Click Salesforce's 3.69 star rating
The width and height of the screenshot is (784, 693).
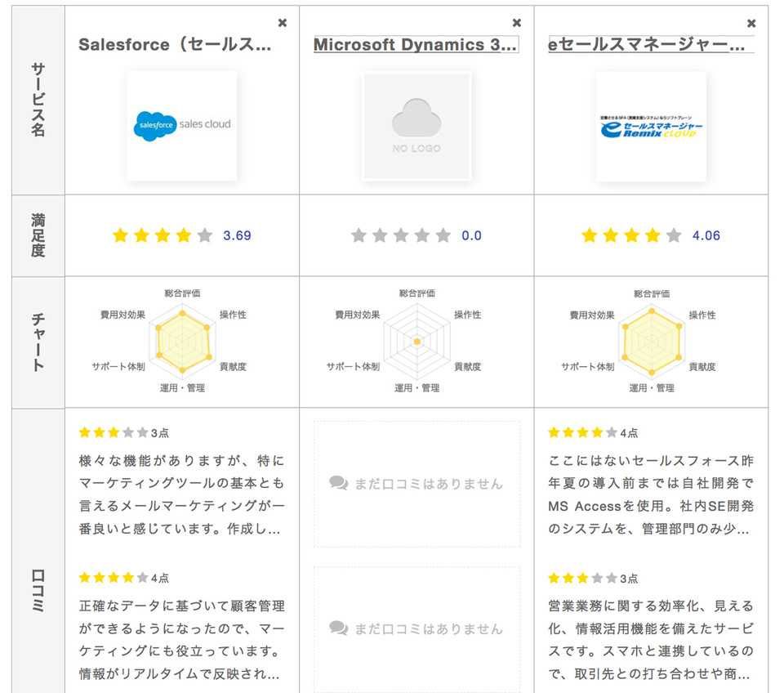181,235
